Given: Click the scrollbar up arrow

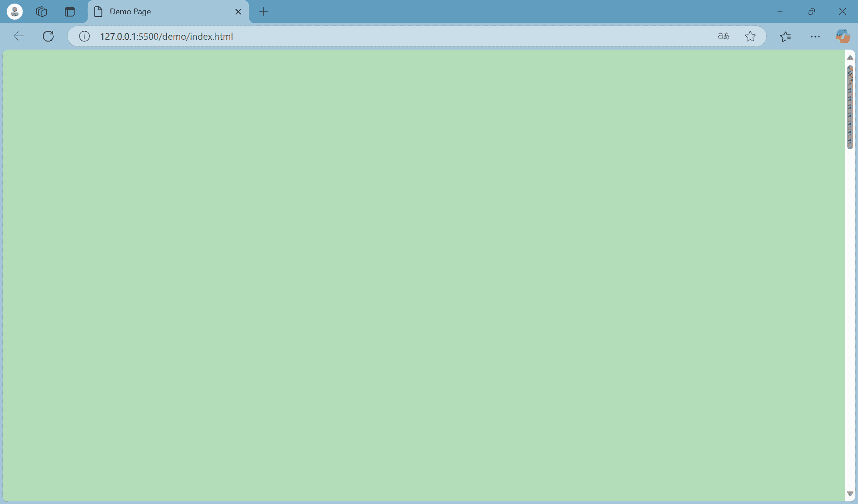Looking at the screenshot, I should click(850, 57).
